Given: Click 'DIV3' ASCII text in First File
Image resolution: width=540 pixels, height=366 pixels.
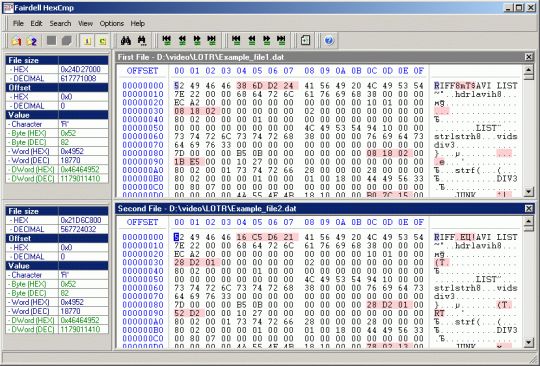Looking at the screenshot, I should coord(507,179).
